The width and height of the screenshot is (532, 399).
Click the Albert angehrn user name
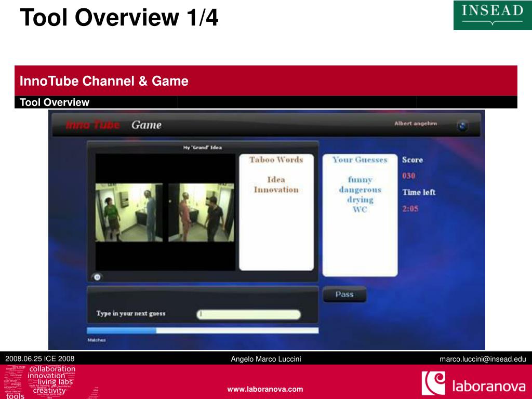416,124
